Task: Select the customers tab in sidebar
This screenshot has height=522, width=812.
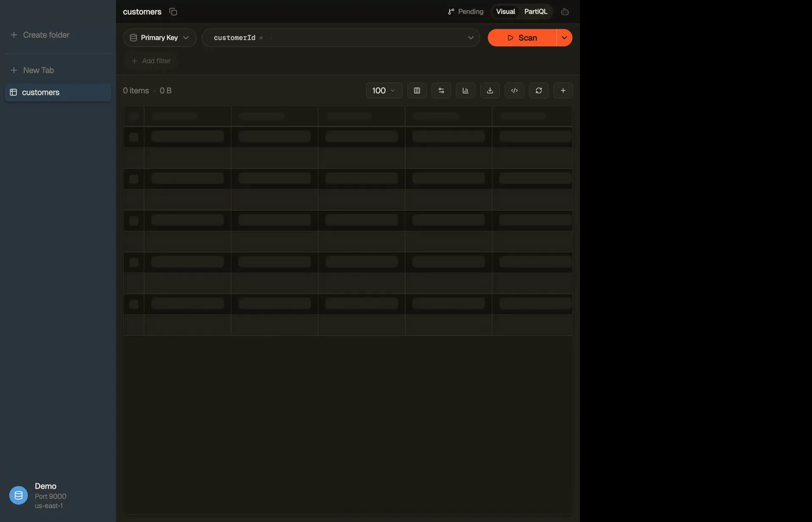Action: [58, 92]
